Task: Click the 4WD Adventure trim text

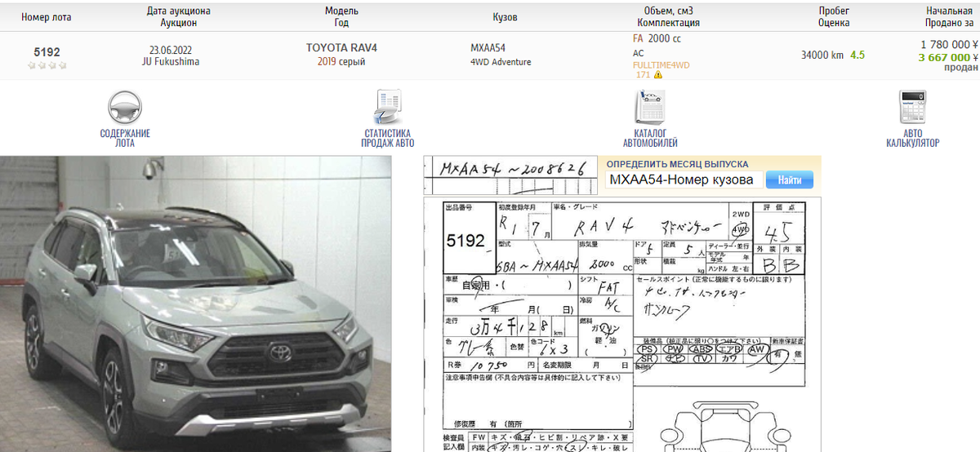Action: [501, 62]
